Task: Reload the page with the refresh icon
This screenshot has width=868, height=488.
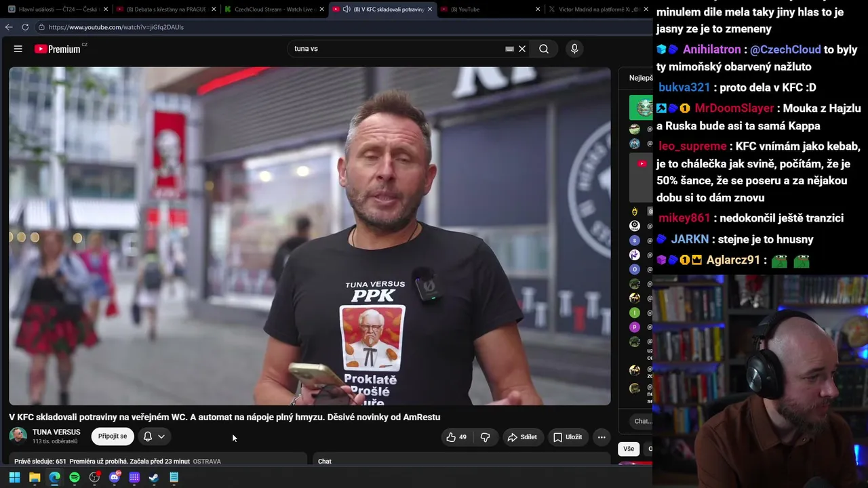Action: (25, 27)
